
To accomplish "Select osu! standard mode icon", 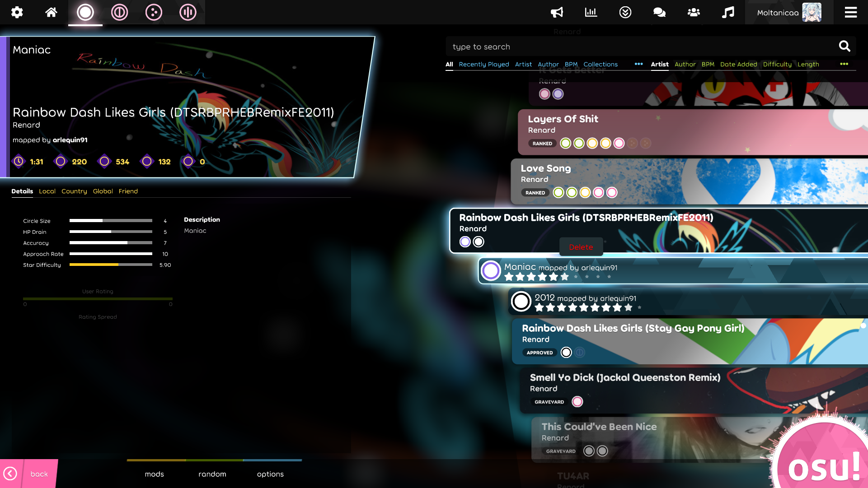I will point(85,12).
